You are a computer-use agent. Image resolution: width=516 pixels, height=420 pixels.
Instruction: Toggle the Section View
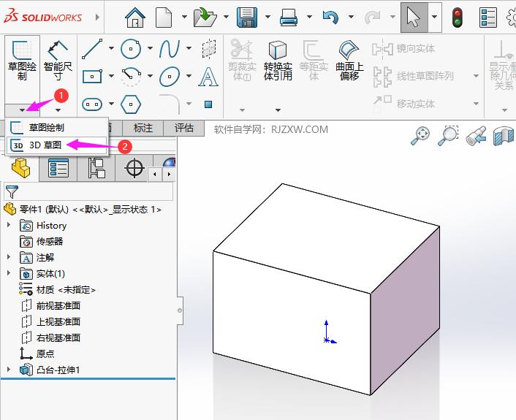click(504, 136)
